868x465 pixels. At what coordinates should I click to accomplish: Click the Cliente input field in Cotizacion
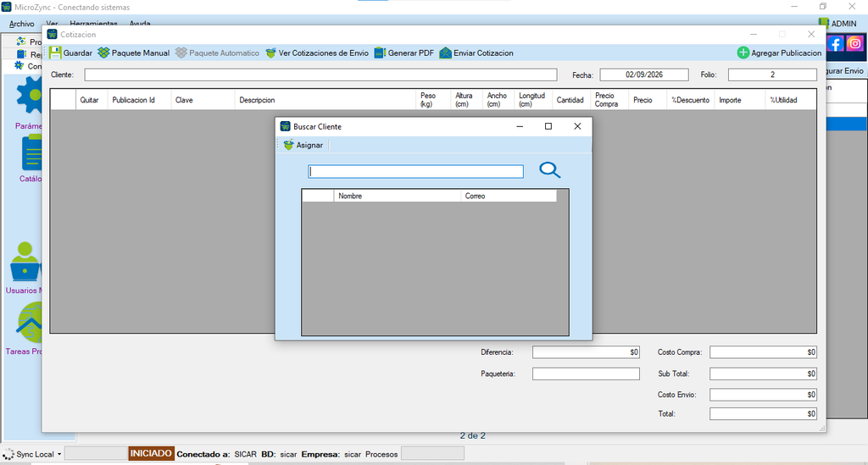[x=320, y=75]
